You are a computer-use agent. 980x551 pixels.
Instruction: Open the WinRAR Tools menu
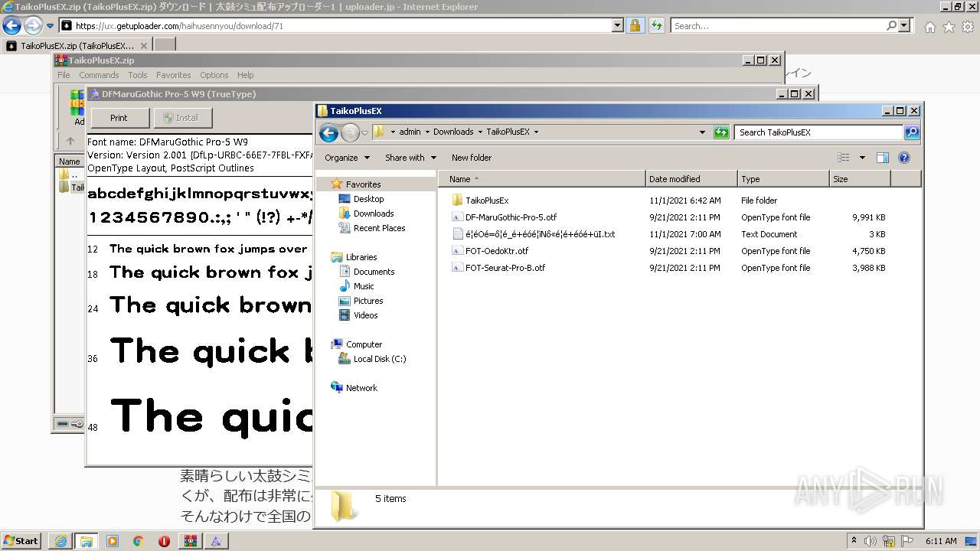coord(138,75)
